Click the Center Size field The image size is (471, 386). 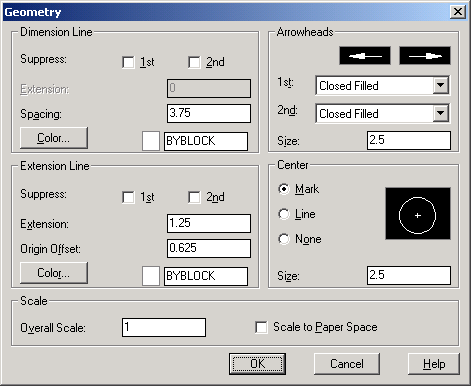tap(409, 275)
